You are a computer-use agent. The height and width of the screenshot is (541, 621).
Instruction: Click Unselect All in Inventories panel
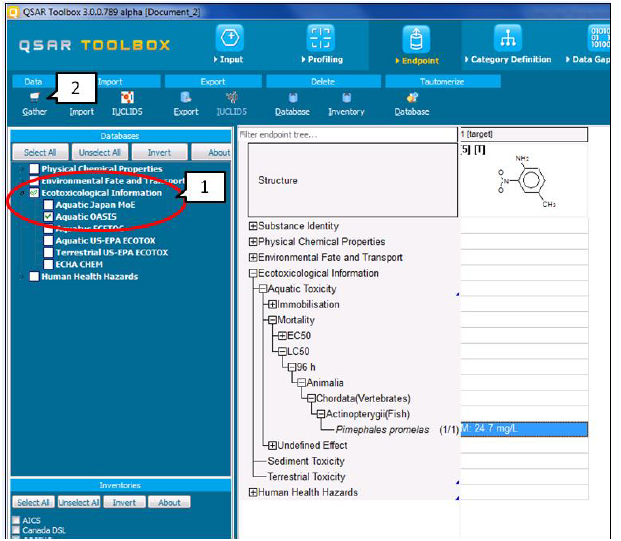[79, 502]
